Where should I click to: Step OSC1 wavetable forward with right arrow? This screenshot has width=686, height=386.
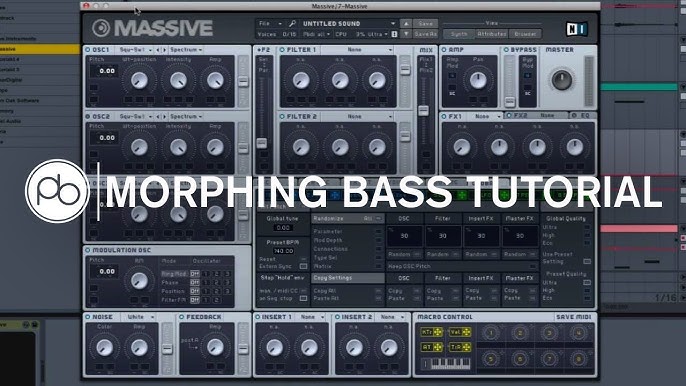click(x=164, y=50)
